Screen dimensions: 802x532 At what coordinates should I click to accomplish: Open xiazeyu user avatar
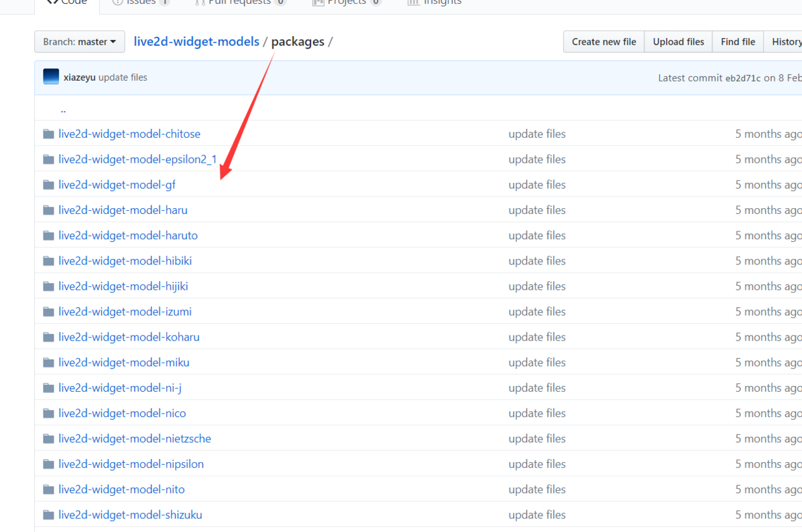click(x=51, y=77)
